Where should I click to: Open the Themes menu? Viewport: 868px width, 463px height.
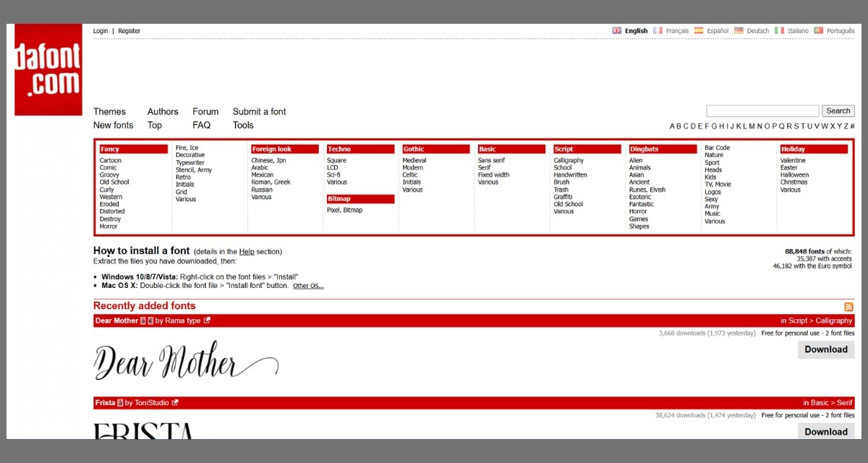[109, 111]
